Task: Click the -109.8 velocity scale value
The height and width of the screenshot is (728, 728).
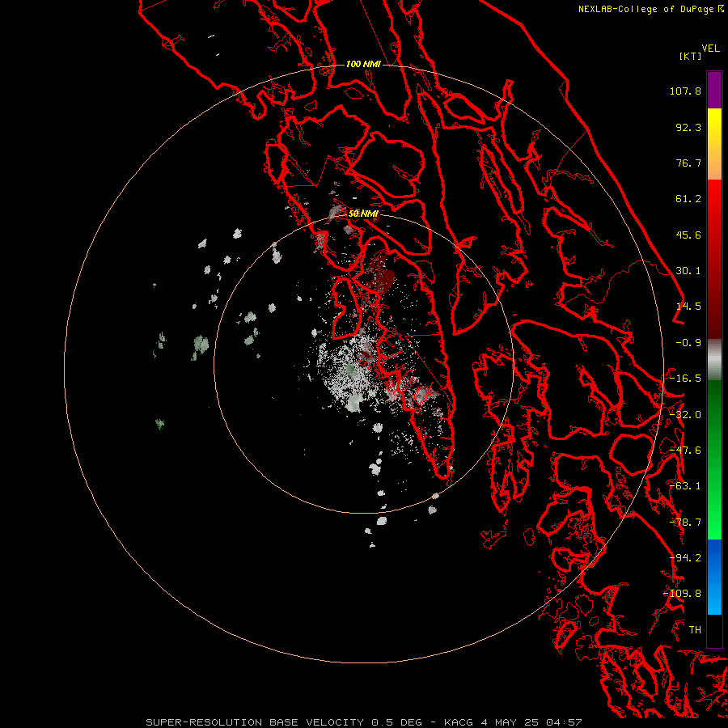Action: coord(682,594)
